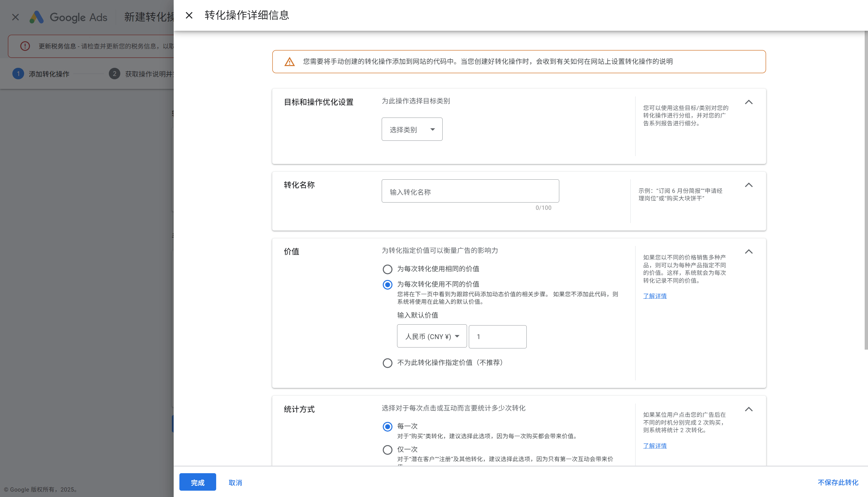The width and height of the screenshot is (868, 497).
Task: Click the 输入转化名称 text field
Action: point(470,191)
